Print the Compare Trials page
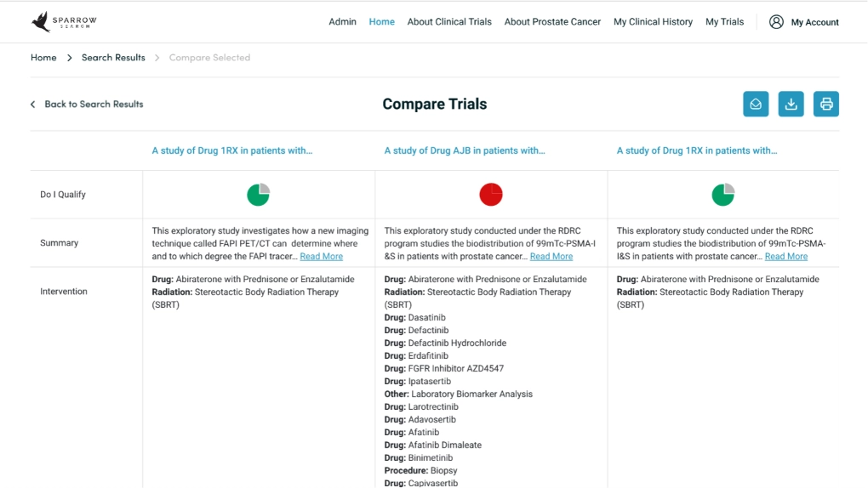868x488 pixels. coord(826,104)
